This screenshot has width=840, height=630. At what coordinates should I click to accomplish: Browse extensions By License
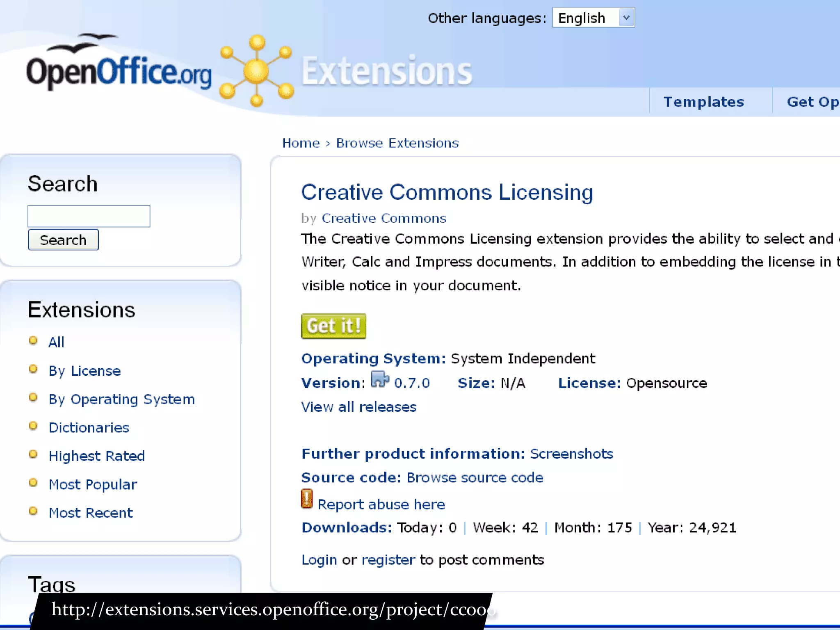pos(84,371)
